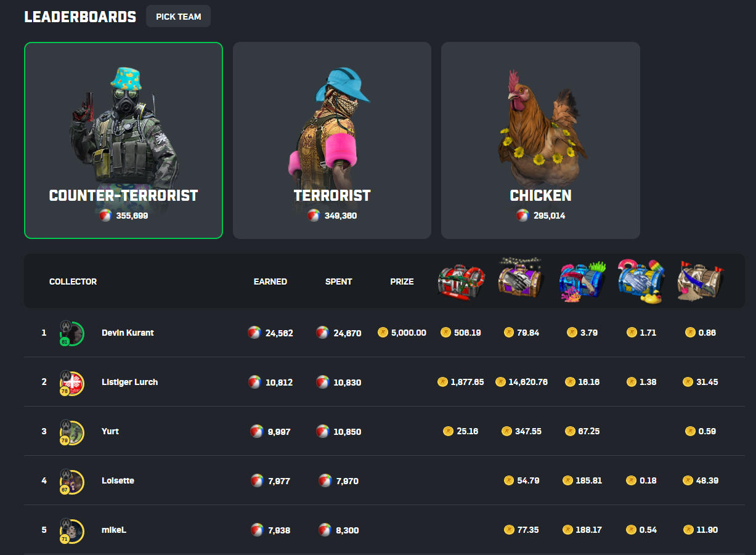
Task: Select the Terrorist team card
Action: [332, 140]
